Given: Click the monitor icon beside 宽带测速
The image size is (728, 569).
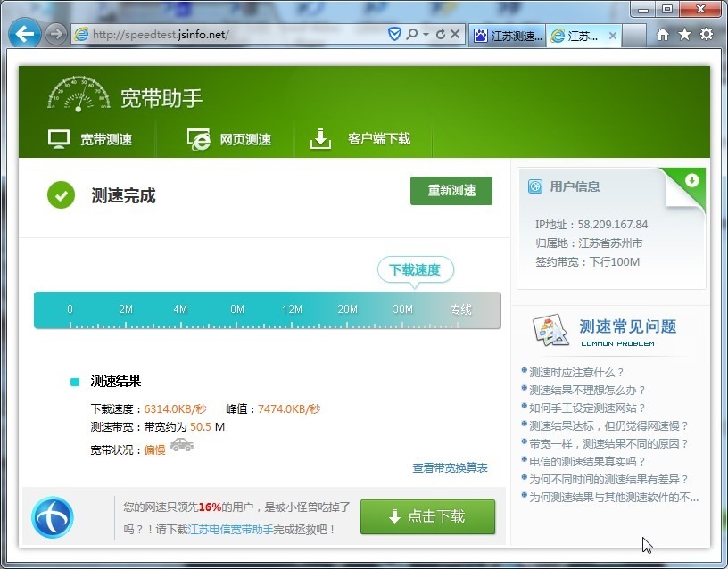Looking at the screenshot, I should [x=59, y=139].
